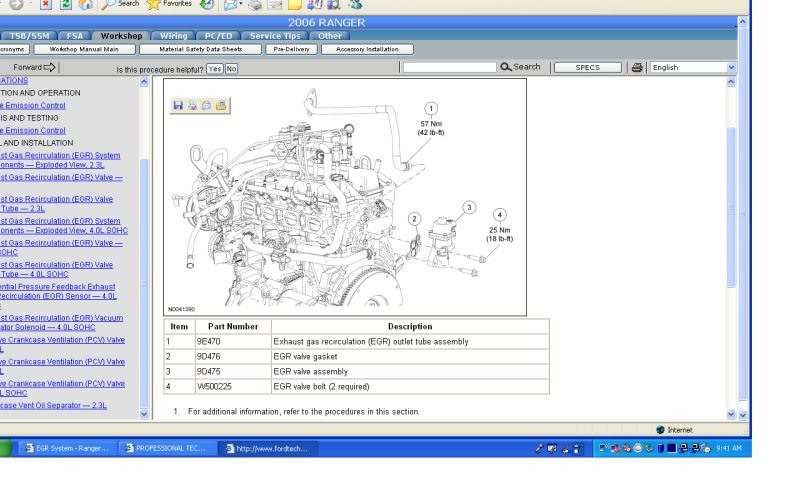Click the browser toolbar Print icon
The height and width of the screenshot is (500, 800).
tap(255, 4)
